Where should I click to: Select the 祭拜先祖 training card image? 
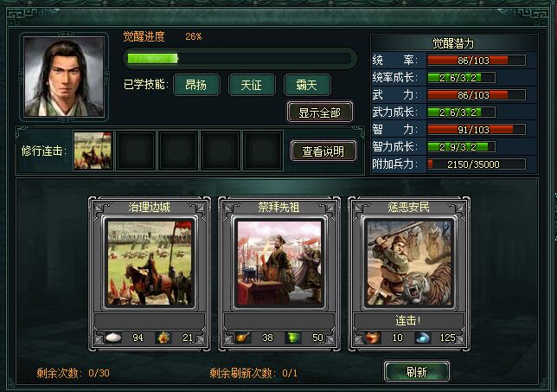(x=279, y=263)
